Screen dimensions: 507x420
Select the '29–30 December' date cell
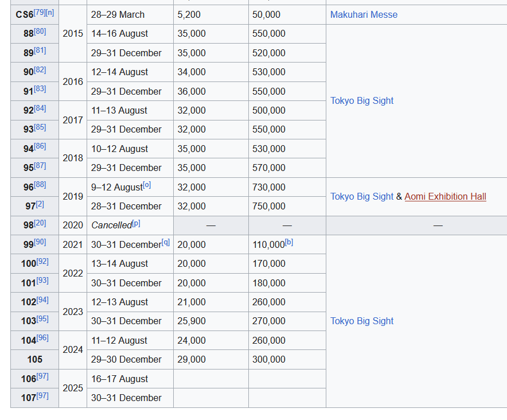pyautogui.click(x=130, y=360)
